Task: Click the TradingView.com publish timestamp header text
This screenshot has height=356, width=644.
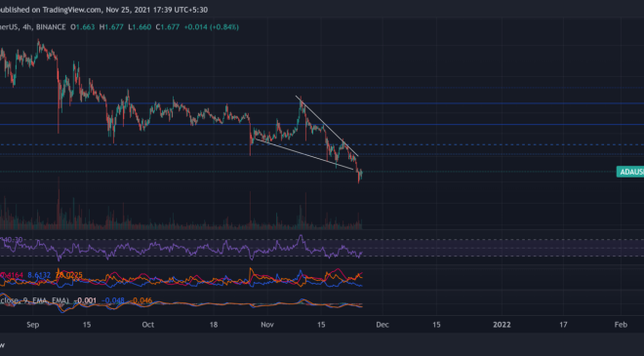Action: (103, 10)
